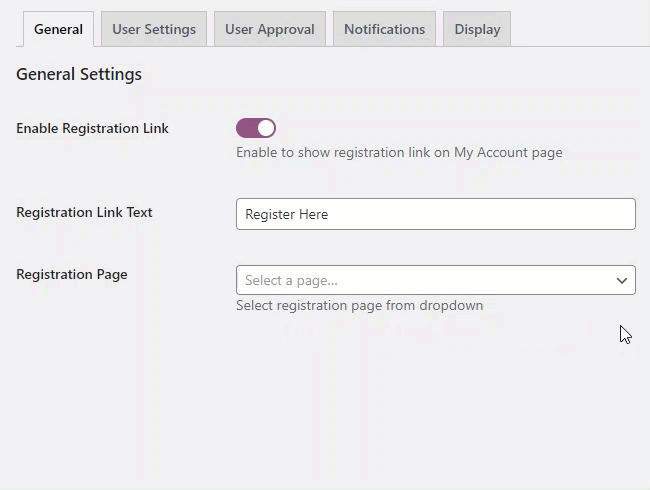
Task: Open the User Settings tab
Action: 154,29
